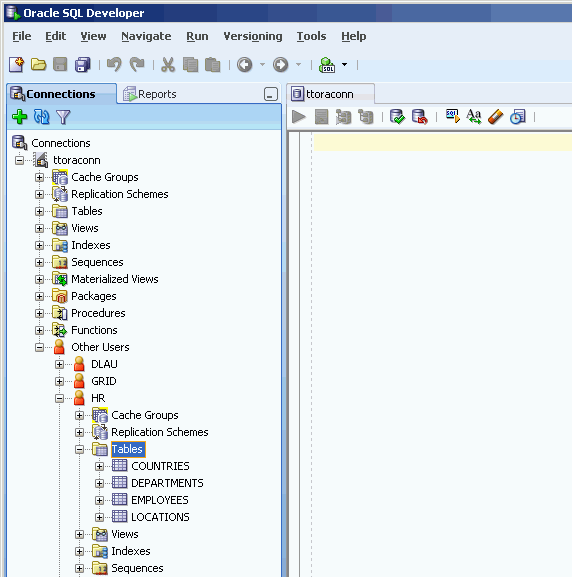
Task: Click the Forward navigation arrow
Action: [x=280, y=65]
